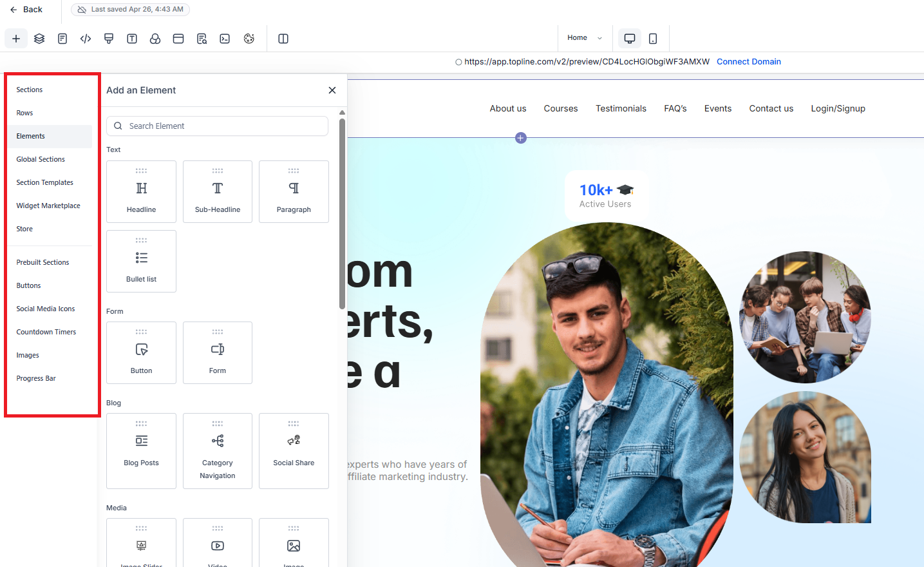Click Contact us in preview navigation
Screen dimensions: 924x567
[771, 109]
